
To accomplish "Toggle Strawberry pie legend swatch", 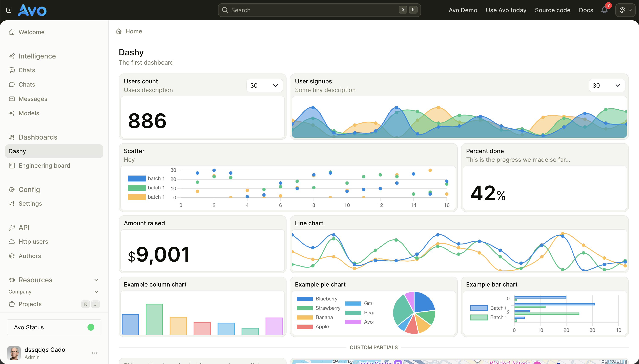I will pos(304,308).
